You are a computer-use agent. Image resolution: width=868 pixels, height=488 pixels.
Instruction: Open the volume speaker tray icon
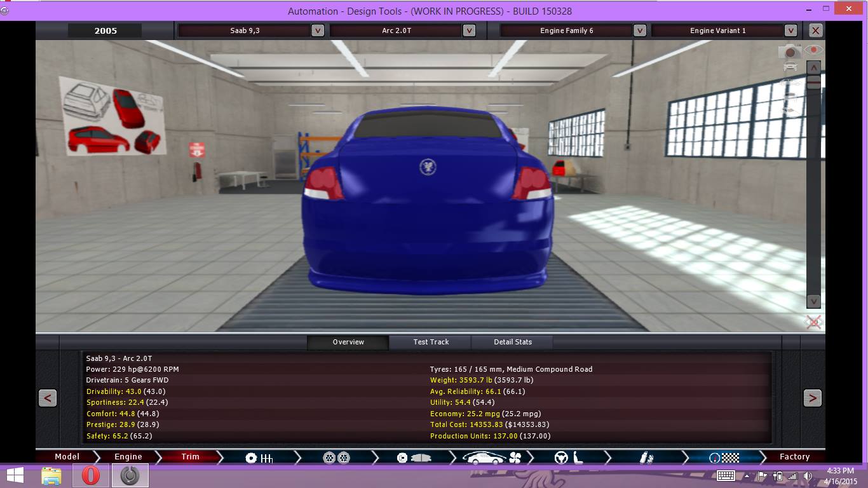tap(808, 476)
